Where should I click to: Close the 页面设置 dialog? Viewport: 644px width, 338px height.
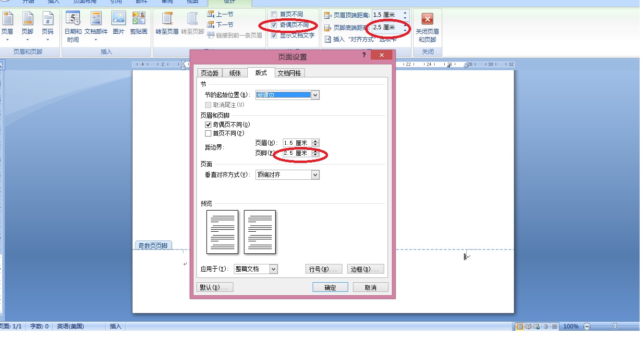[x=381, y=55]
